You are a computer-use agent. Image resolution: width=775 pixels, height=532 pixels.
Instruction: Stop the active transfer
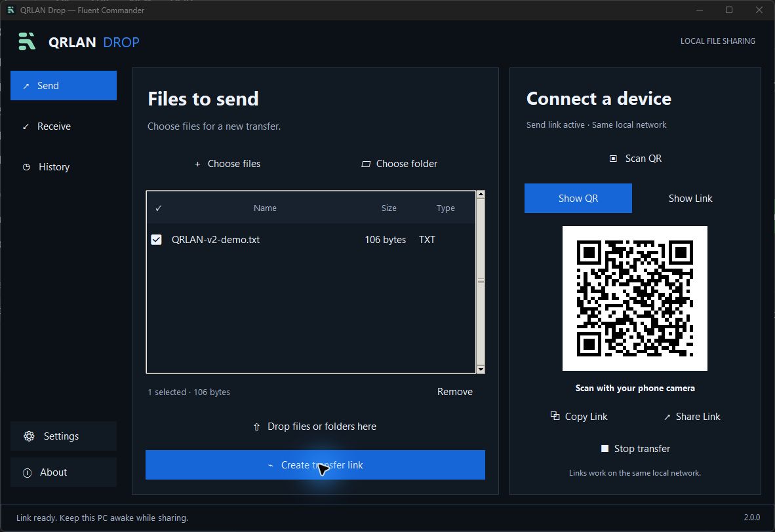coord(635,449)
